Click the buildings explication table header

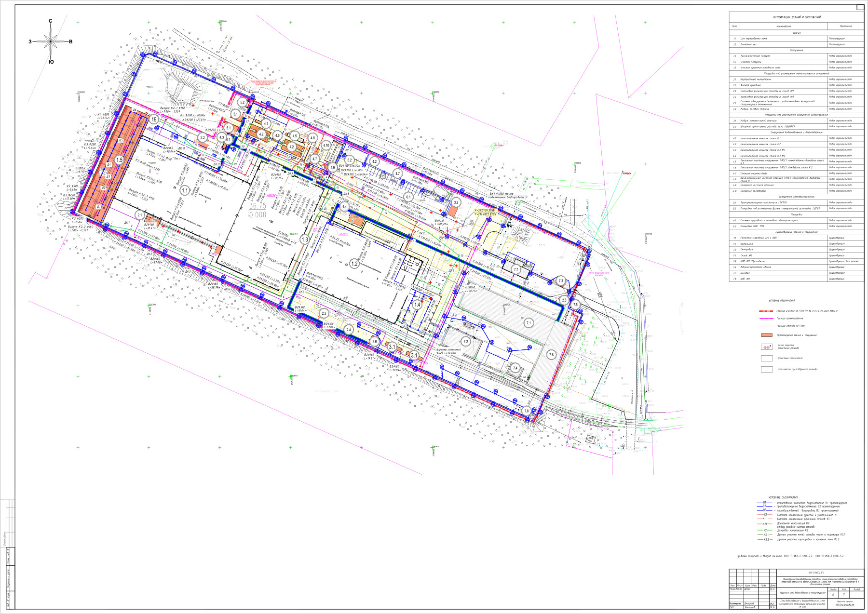(796, 17)
